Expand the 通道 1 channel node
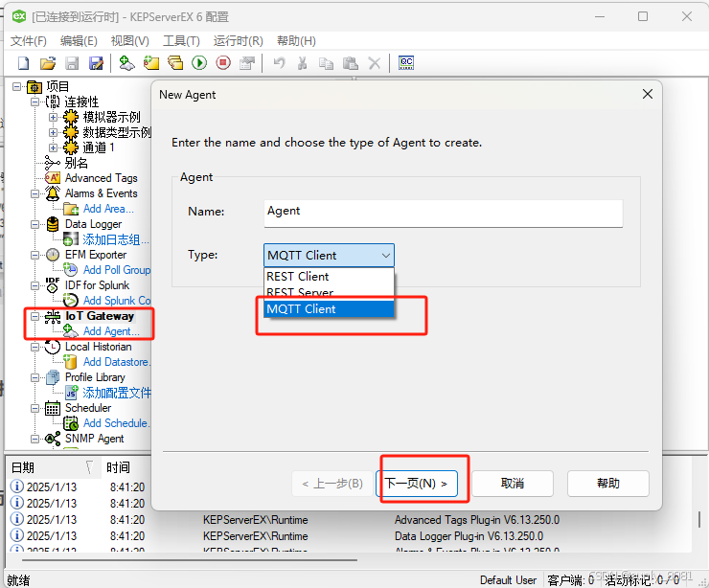 point(53,147)
